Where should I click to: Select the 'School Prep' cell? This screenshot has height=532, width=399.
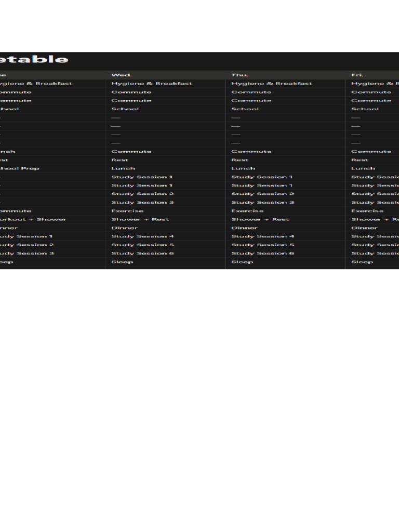[19, 168]
